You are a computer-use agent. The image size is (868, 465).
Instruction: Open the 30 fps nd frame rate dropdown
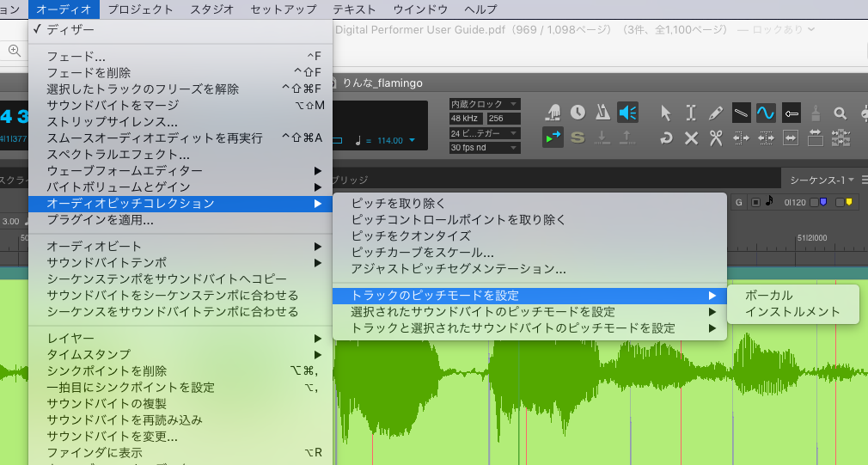pyautogui.click(x=485, y=147)
